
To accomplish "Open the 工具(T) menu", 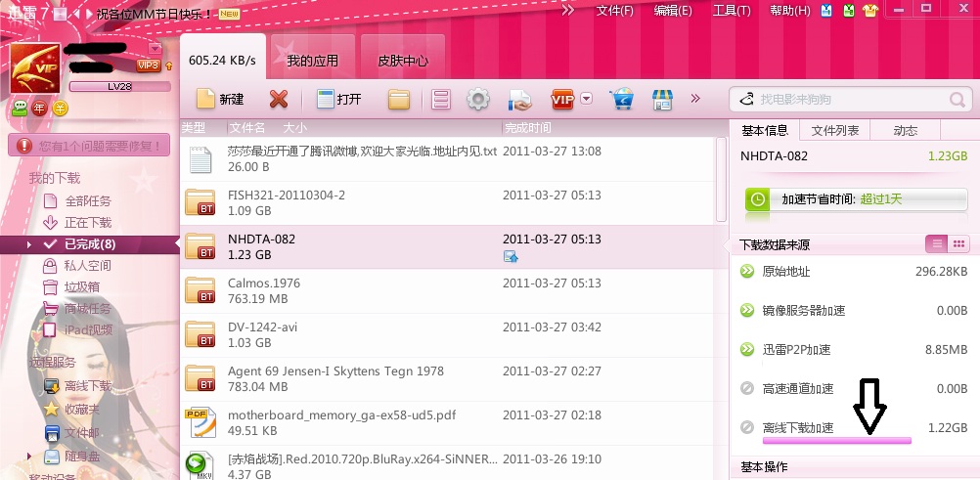I will (x=732, y=11).
